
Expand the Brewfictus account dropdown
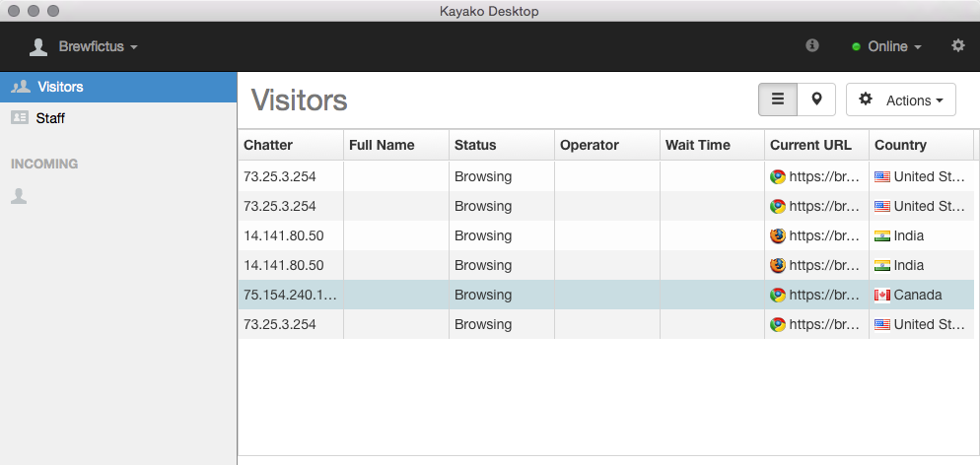tap(98, 47)
